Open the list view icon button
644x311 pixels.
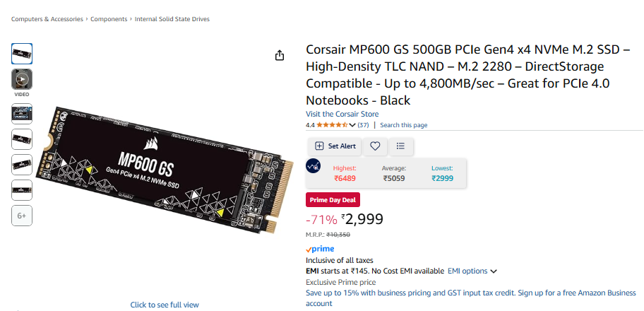pos(401,146)
